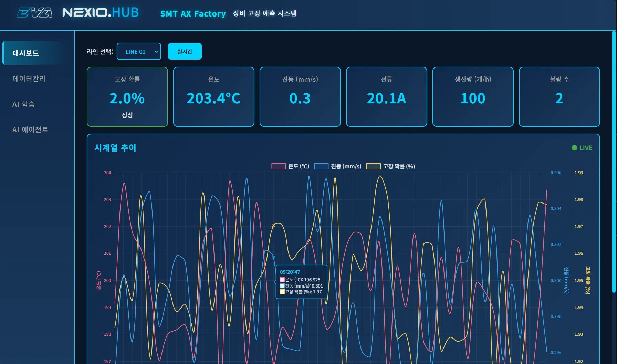
Task: Click the 204 temperature axis label
Action: 107,173
